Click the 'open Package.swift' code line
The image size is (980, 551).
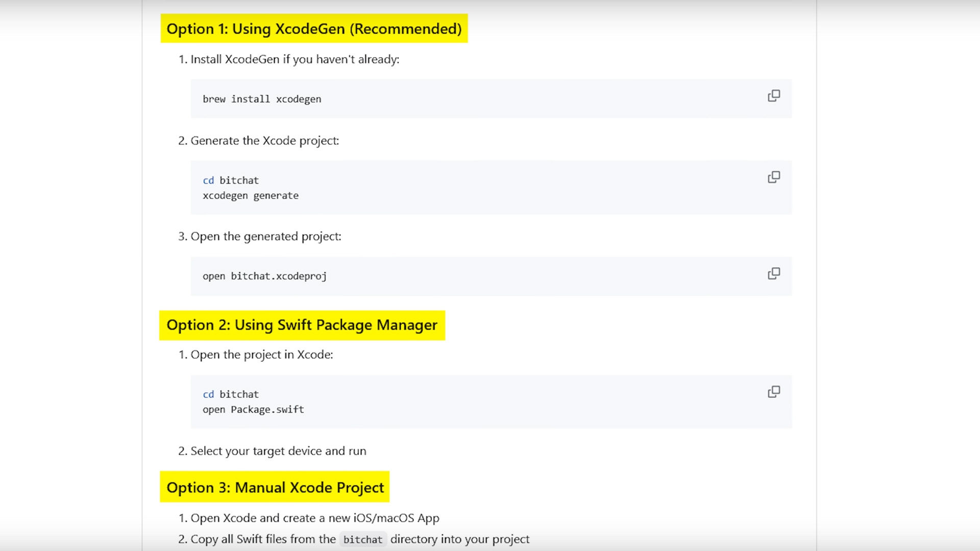[253, 410]
